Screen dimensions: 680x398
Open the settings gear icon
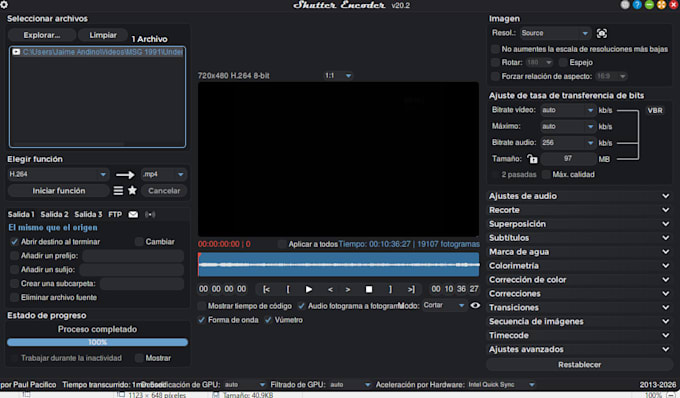pos(4,5)
